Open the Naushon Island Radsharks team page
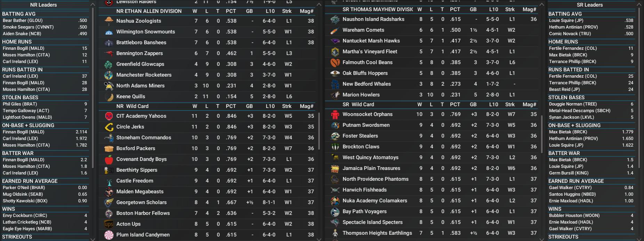This screenshot has width=644, height=241. [x=373, y=19]
